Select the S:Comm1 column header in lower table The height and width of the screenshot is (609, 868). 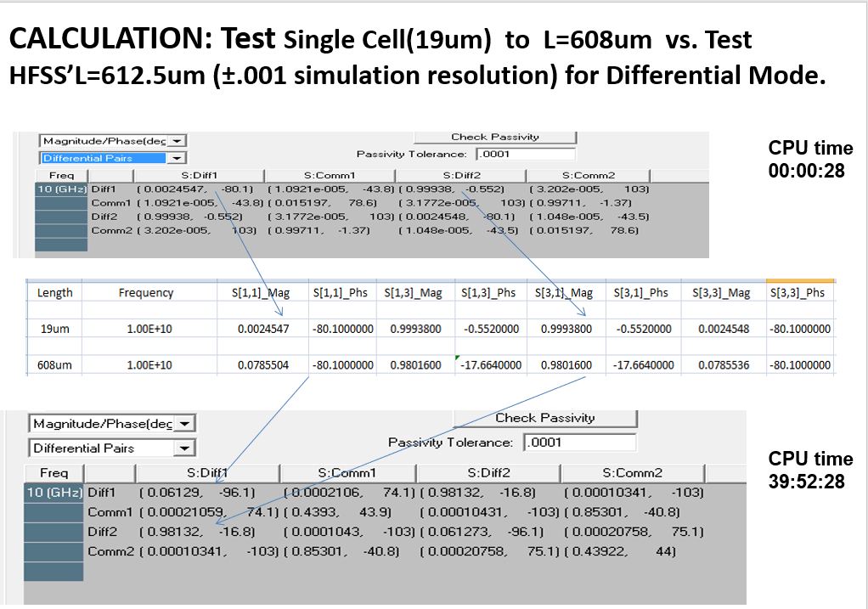pyautogui.click(x=347, y=472)
